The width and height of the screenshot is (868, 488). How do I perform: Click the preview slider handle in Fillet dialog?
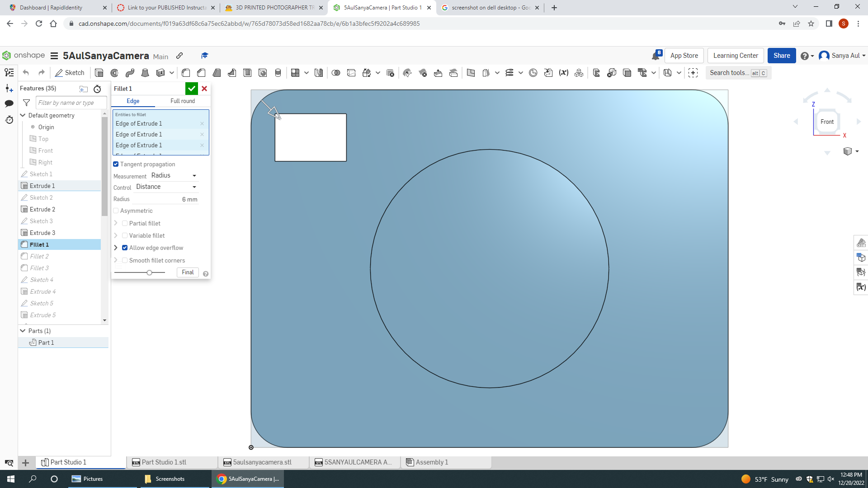(149, 272)
